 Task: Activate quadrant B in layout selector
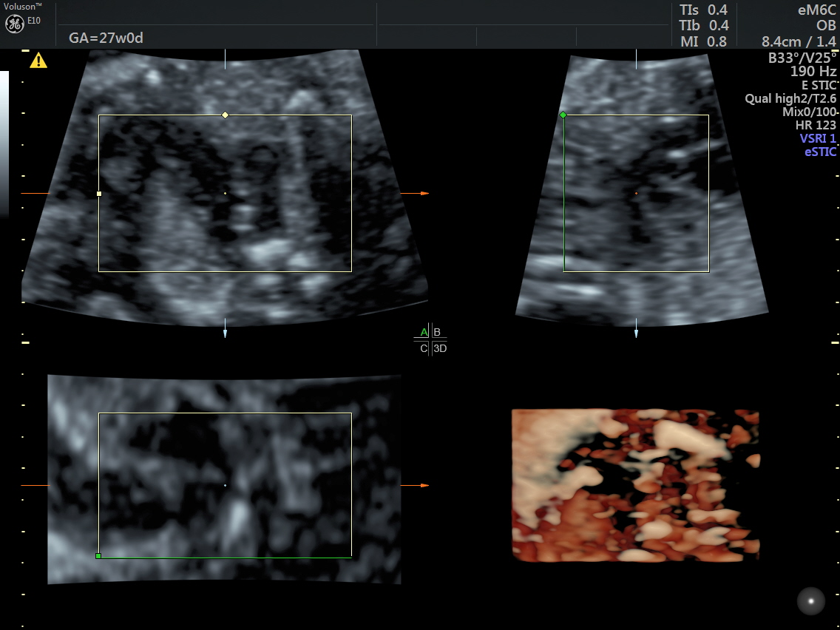pyautogui.click(x=437, y=332)
